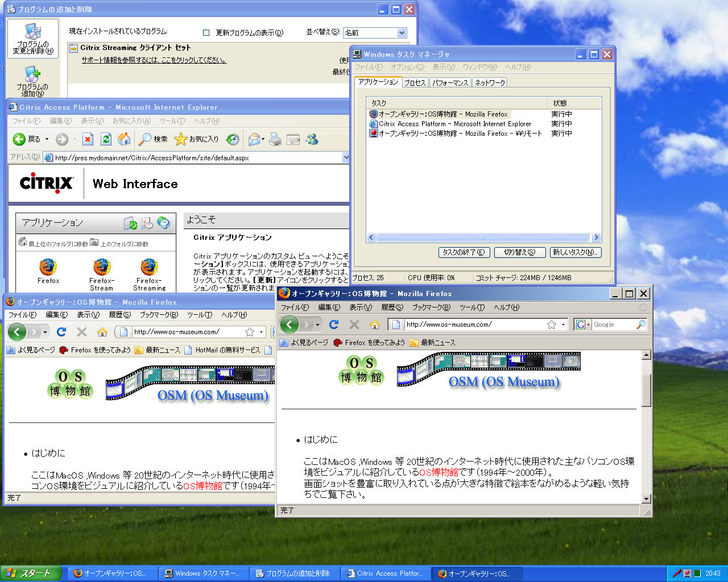The height and width of the screenshot is (582, 728).
Task: Click the search magnifier in Firefox Google box
Action: [x=640, y=325]
